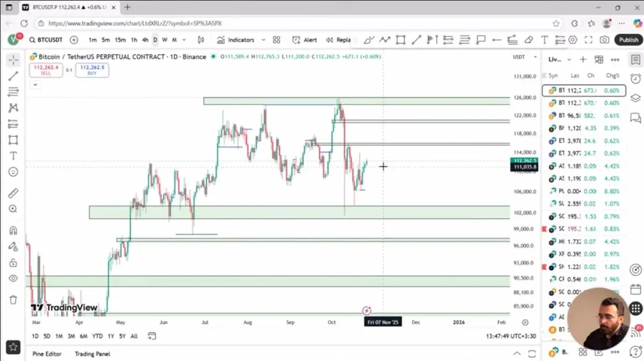The image size is (644, 361).
Task: Select the ruler measure tool
Action: pyautogui.click(x=13, y=193)
